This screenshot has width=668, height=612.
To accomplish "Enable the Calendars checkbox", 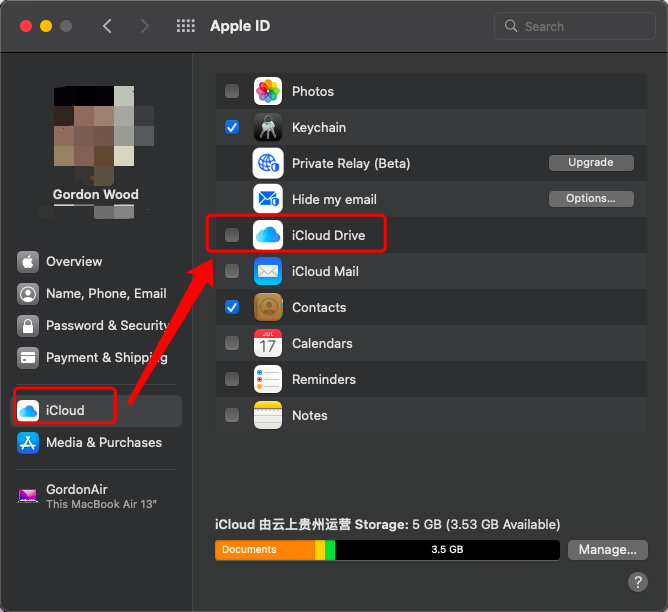I will (232, 343).
